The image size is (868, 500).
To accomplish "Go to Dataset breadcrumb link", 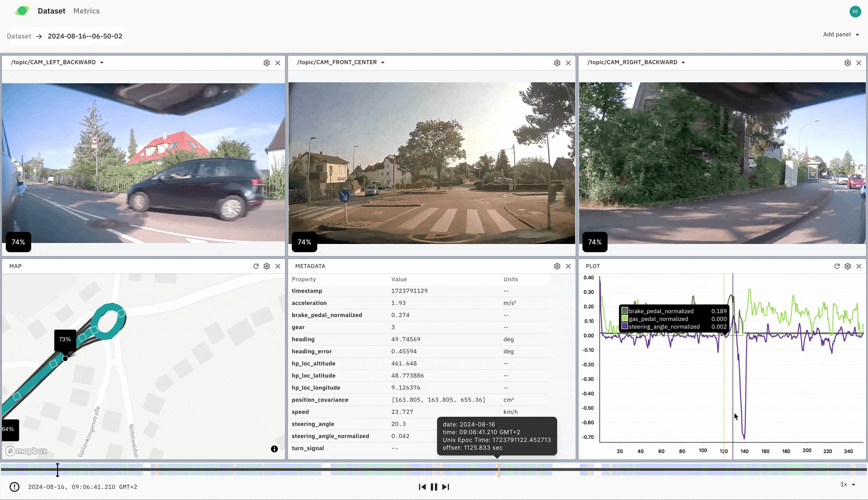I will pyautogui.click(x=19, y=36).
